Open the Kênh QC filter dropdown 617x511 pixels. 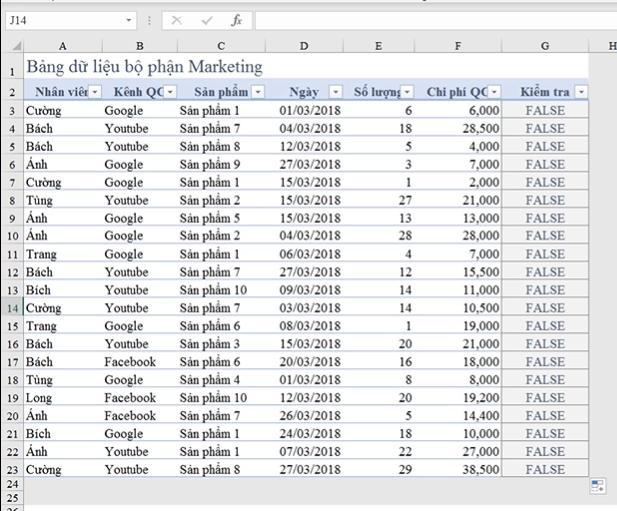click(x=170, y=92)
